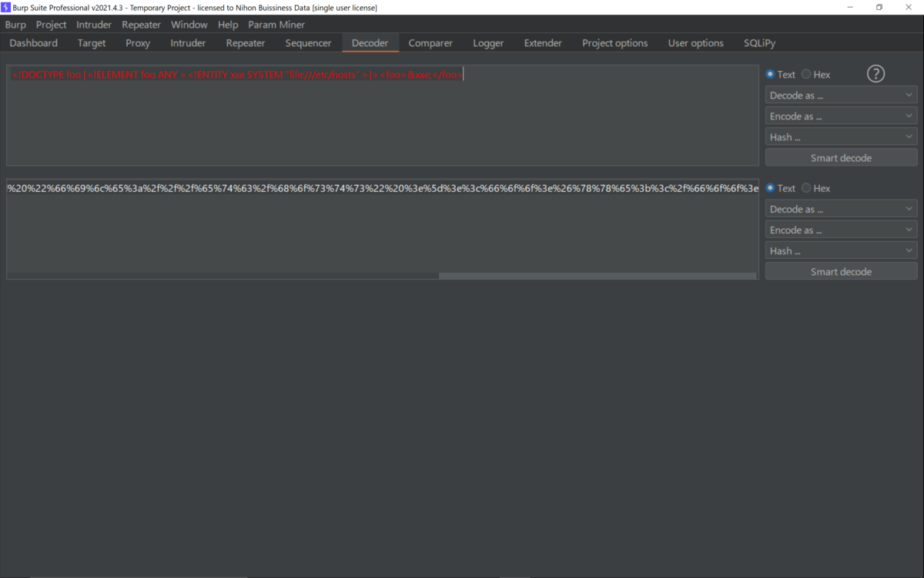The width and height of the screenshot is (924, 578).
Task: Click the horizontal scrollbar of encoded pane
Action: (598, 276)
